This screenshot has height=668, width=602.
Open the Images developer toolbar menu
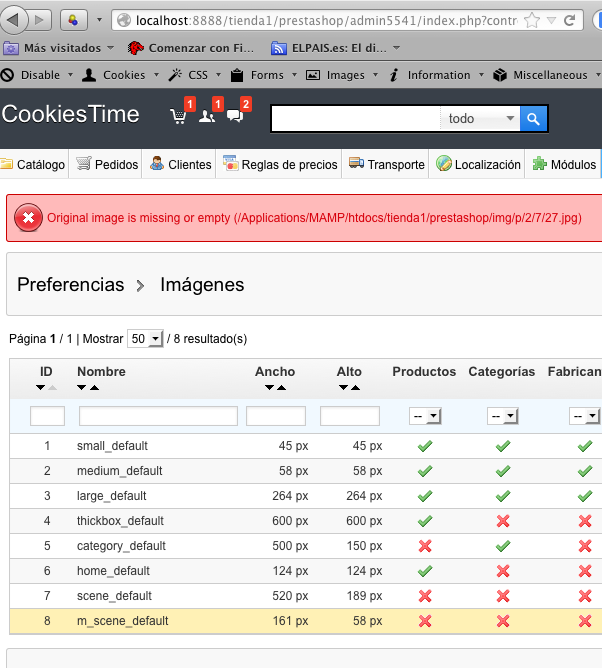[342, 75]
